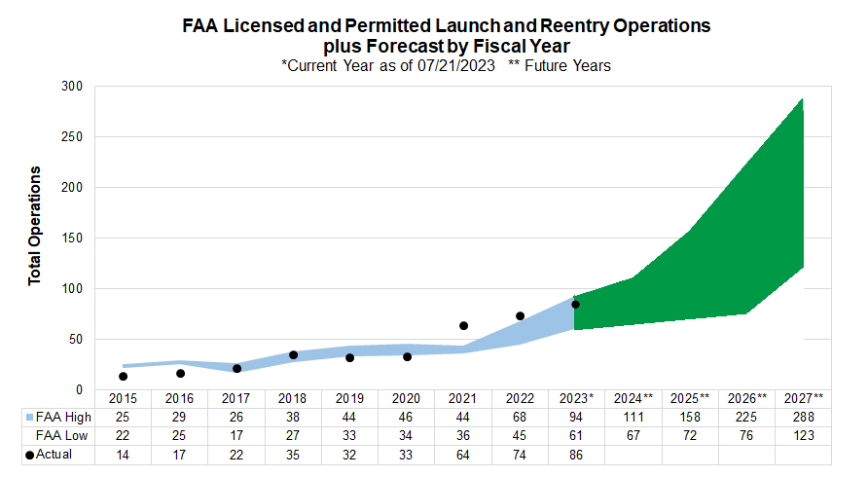Click FAA High value '29' for 2016
This screenshot has width=868, height=477.
point(179,418)
